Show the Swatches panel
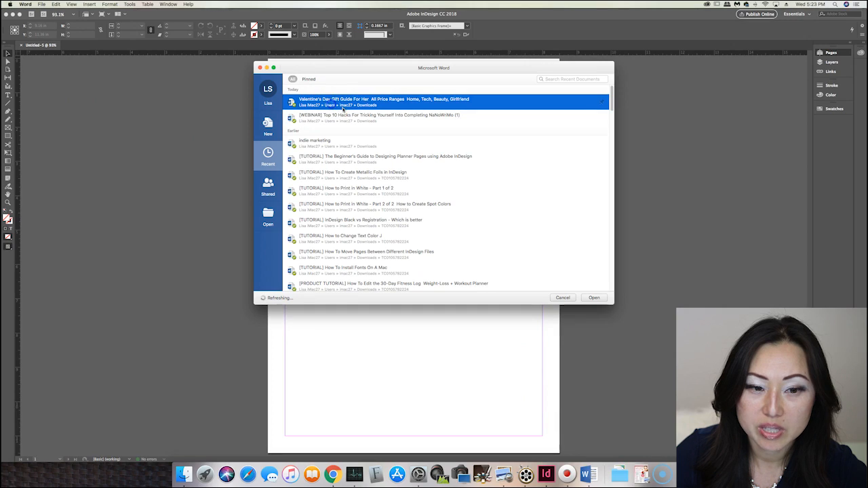868x488 pixels. coord(833,108)
